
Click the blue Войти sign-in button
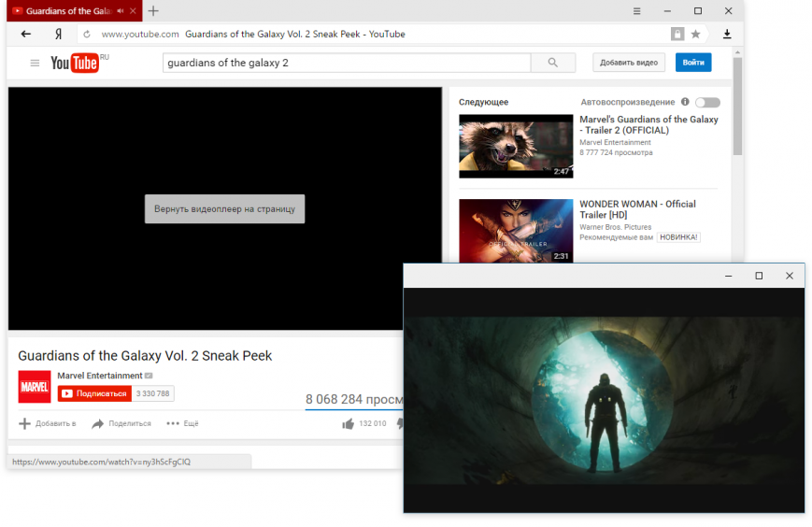point(693,63)
